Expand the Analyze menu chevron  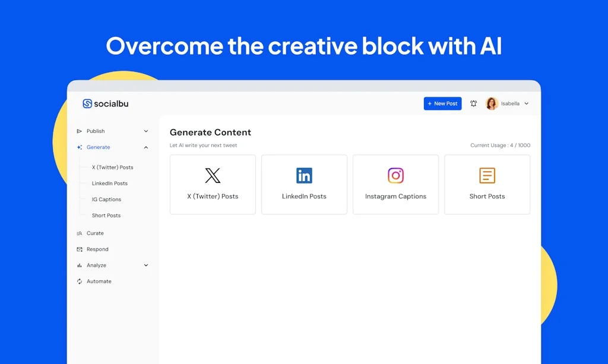146,265
